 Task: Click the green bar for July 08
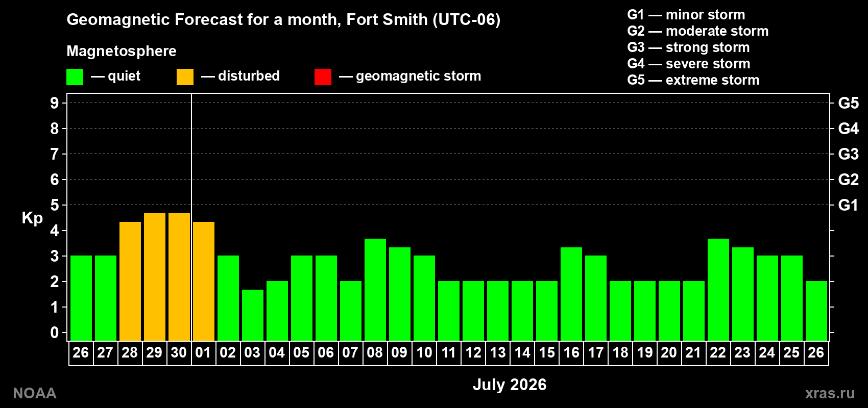click(375, 290)
